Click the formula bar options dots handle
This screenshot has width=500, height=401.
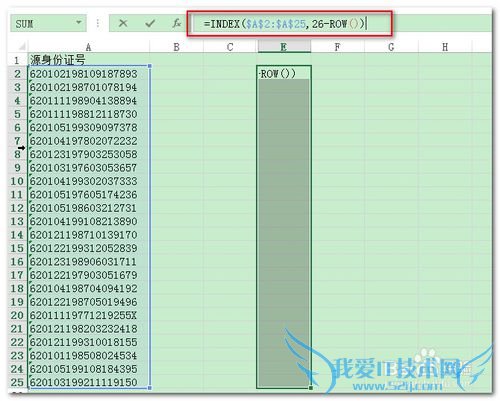coord(98,23)
